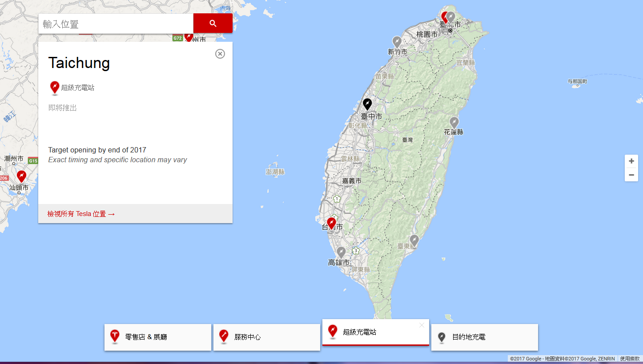
Task: Click wrench pin icon on 服務中心 filter
Action: pos(224,337)
